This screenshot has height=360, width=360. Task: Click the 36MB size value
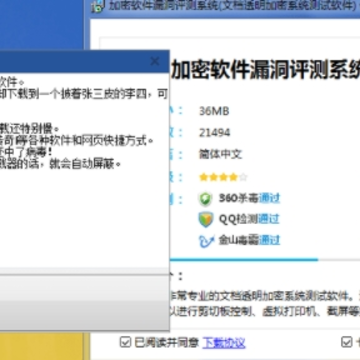[214, 111]
